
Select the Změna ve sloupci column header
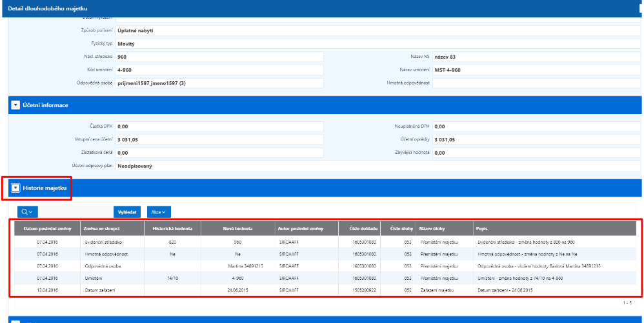click(x=112, y=229)
